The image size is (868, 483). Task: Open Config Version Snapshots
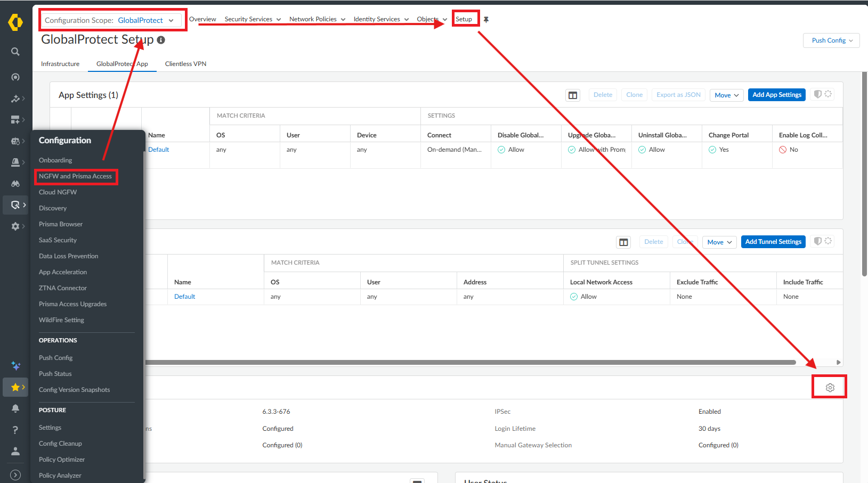(74, 390)
